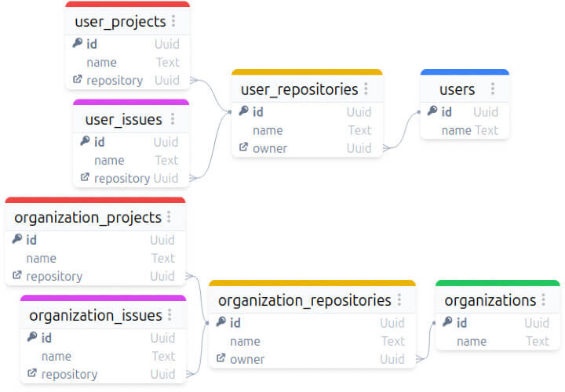Open the organizations table options menu

[x=544, y=300]
